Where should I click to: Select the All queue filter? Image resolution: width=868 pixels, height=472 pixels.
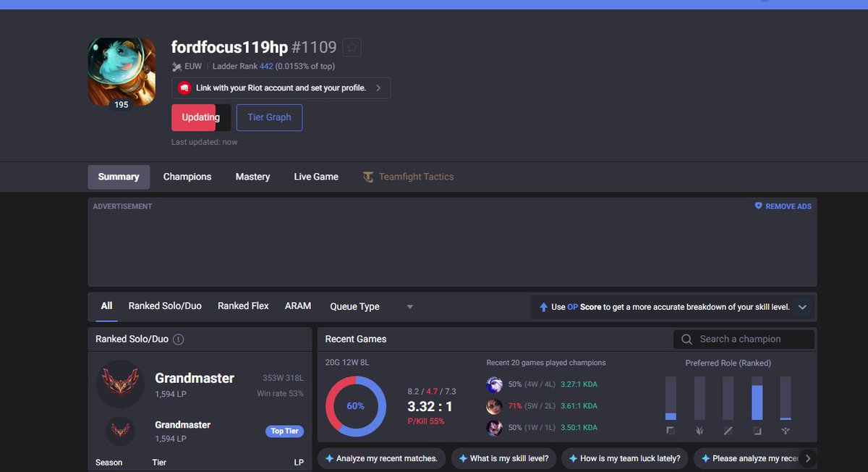[x=106, y=306]
